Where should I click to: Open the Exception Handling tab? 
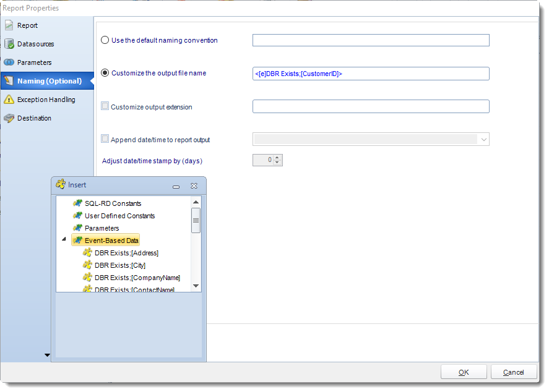[46, 100]
